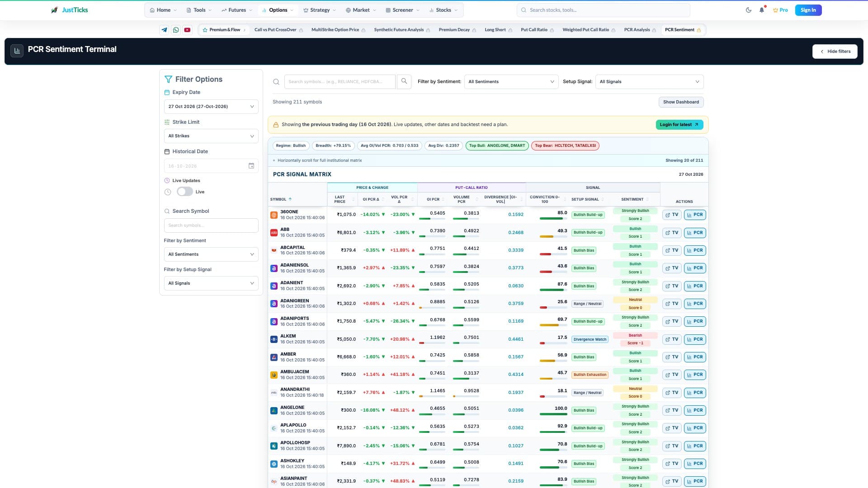Image resolution: width=868 pixels, height=488 pixels.
Task: Open the Setup Signal All Signals dropdown
Action: pos(649,82)
